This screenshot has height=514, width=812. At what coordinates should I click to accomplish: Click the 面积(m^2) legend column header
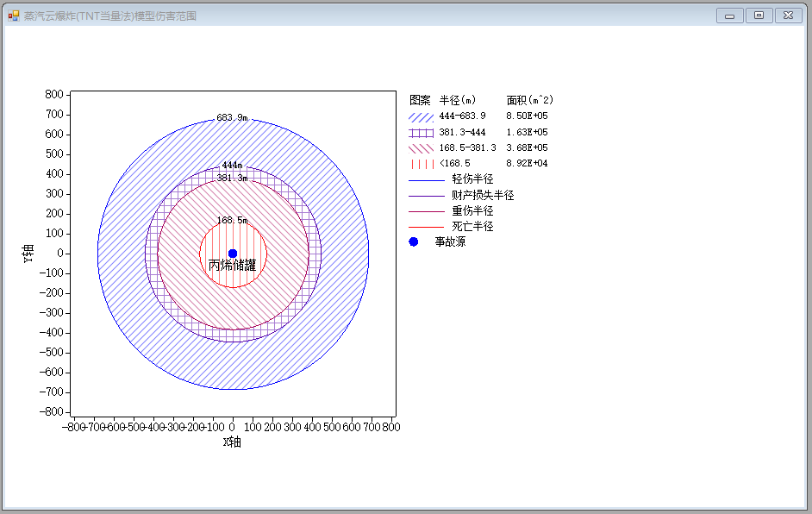pyautogui.click(x=530, y=100)
